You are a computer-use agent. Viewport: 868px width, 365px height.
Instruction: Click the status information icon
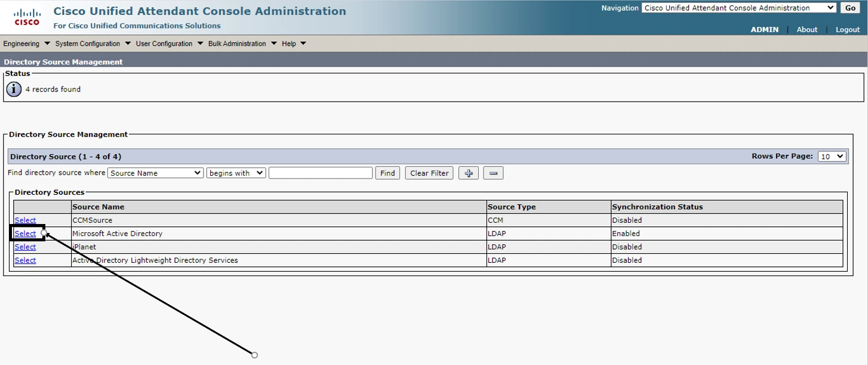click(14, 89)
